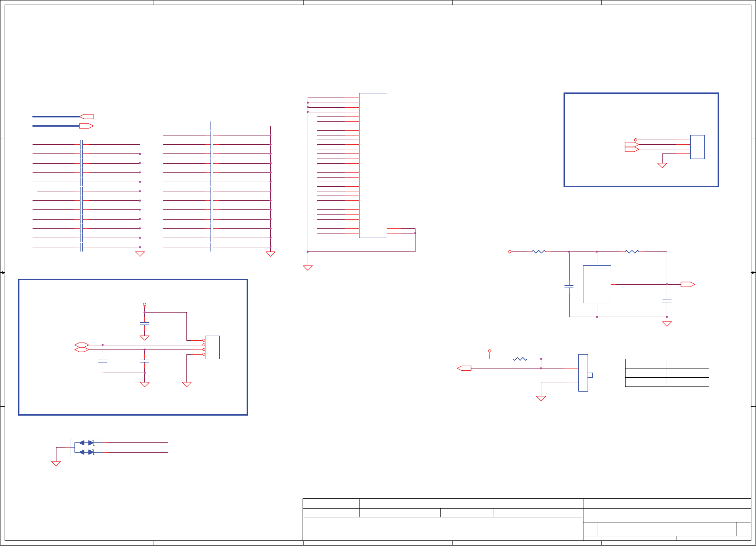This screenshot has height=546, width=756.
Task: Click ground symbol under the second resistor array
Action: pos(271,253)
